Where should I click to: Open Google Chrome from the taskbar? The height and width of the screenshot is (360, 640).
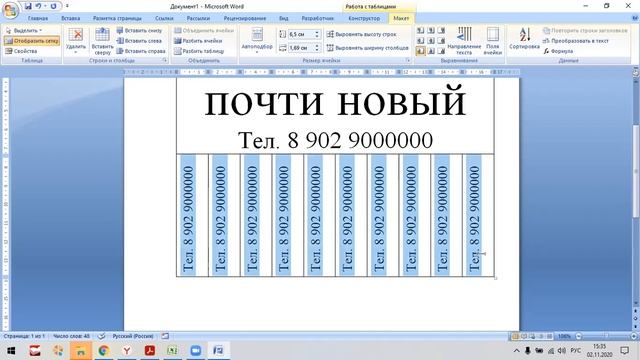click(x=103, y=351)
